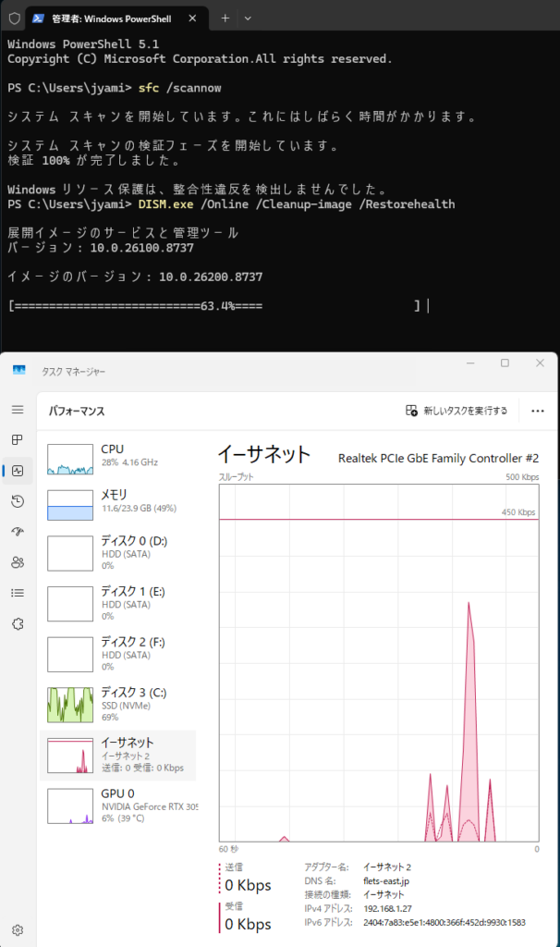Click the CPU mini graph thumbnail
Screen dimensions: 560x947
click(x=70, y=459)
